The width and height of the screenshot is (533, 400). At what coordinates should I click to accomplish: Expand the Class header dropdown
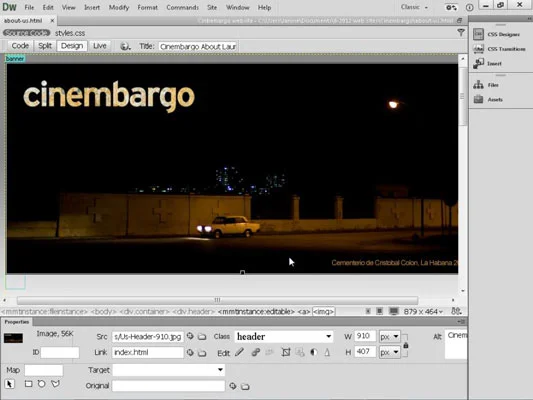coord(328,336)
